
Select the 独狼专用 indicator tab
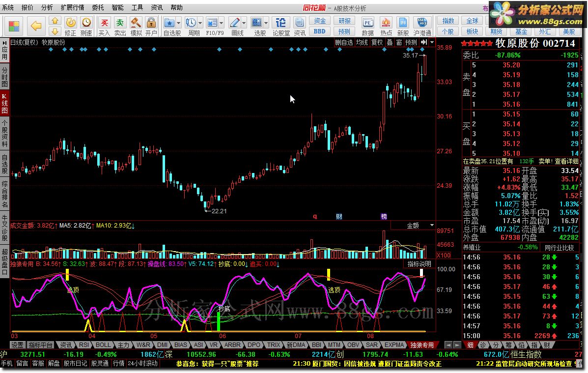click(x=422, y=345)
